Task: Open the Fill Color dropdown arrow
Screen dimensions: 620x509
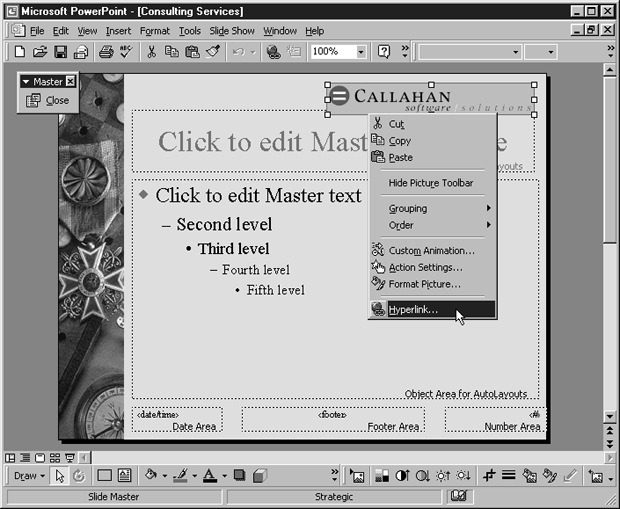Action: pyautogui.click(x=164, y=476)
